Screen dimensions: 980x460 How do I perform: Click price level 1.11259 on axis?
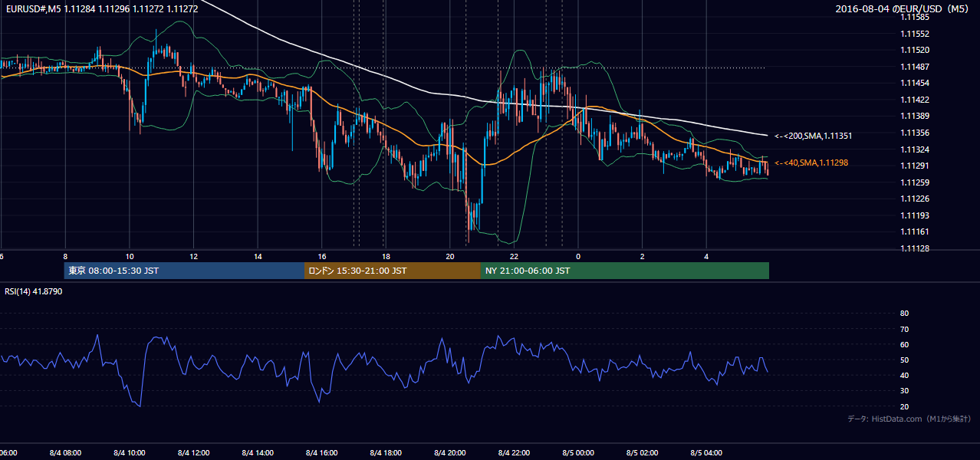pyautogui.click(x=914, y=182)
